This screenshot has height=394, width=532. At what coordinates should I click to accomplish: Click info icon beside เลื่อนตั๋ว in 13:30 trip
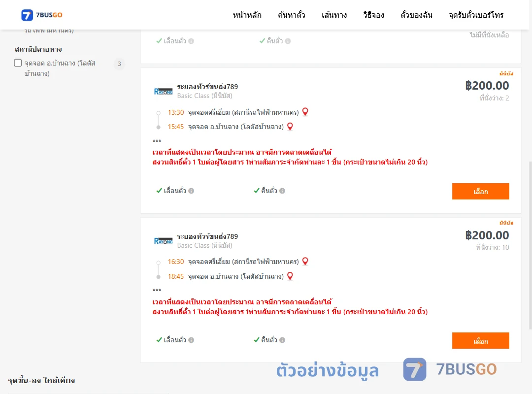[x=191, y=191]
